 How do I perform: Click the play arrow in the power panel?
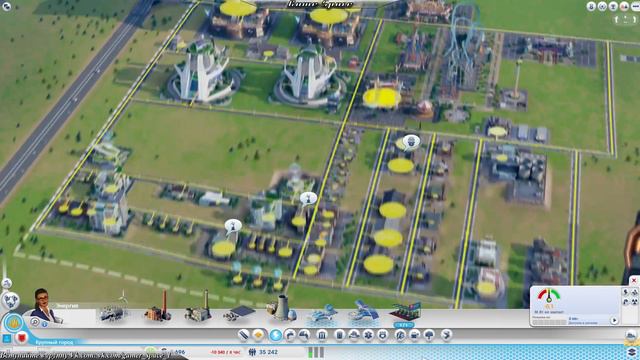(614, 320)
